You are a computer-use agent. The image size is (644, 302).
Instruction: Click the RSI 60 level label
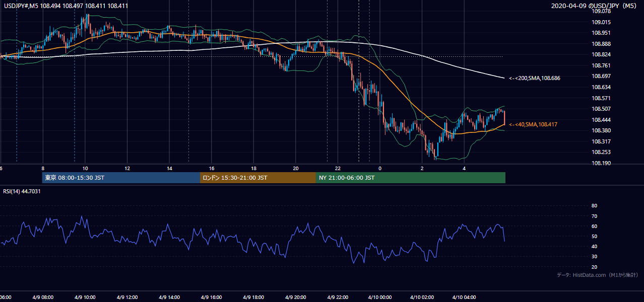594,226
